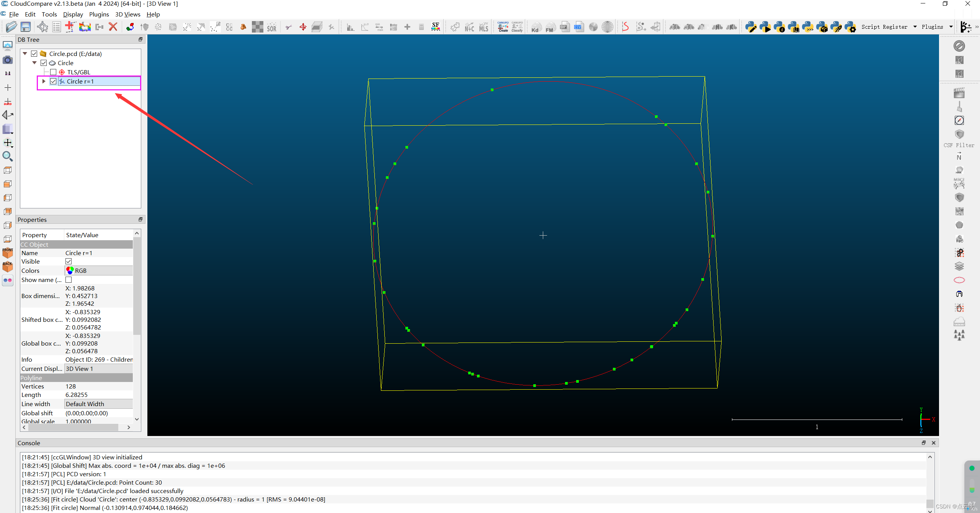
Task: Click the clone/merge rainbow cloud icon
Action: [85, 27]
